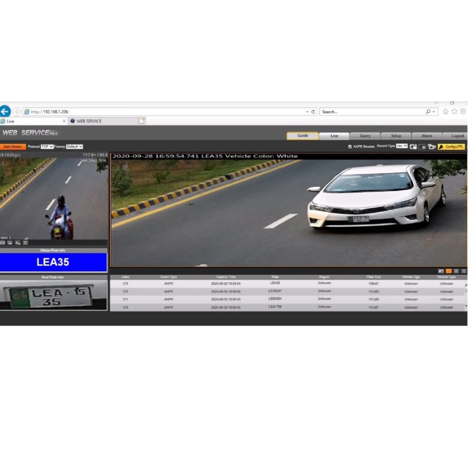
Task: Open the Protocol TCP dropdown
Action: point(47,146)
